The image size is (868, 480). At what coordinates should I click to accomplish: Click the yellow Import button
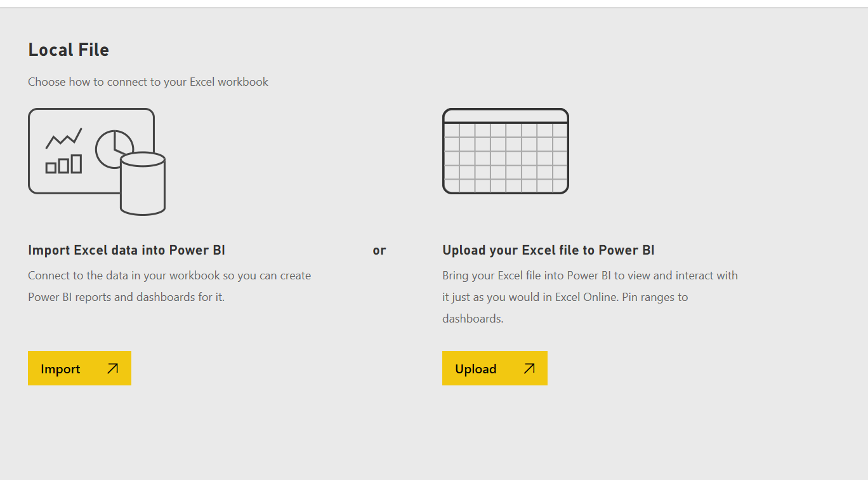[x=79, y=368]
